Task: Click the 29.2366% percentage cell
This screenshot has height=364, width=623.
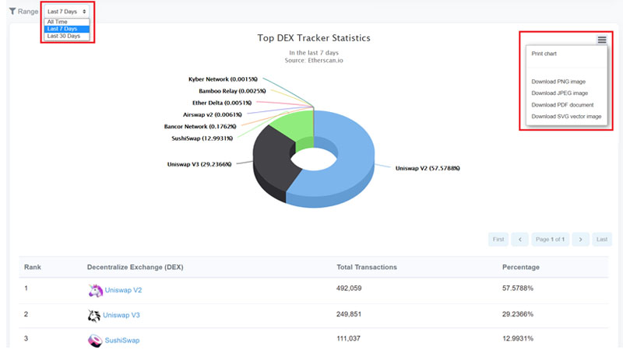Action: click(x=518, y=314)
